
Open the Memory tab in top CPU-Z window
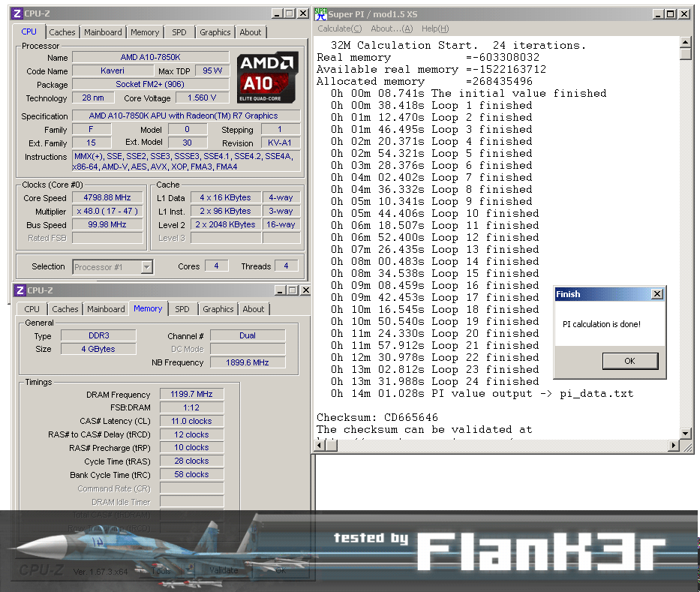(x=145, y=32)
